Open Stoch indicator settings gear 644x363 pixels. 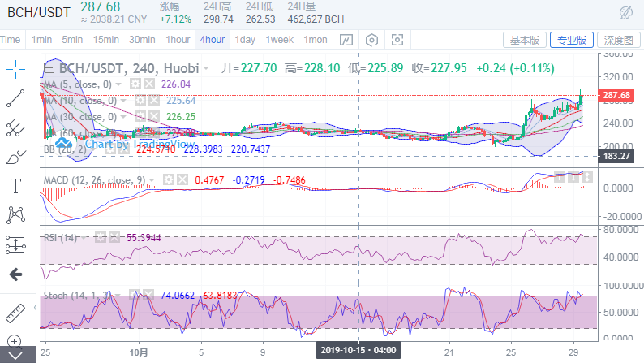[135, 295]
